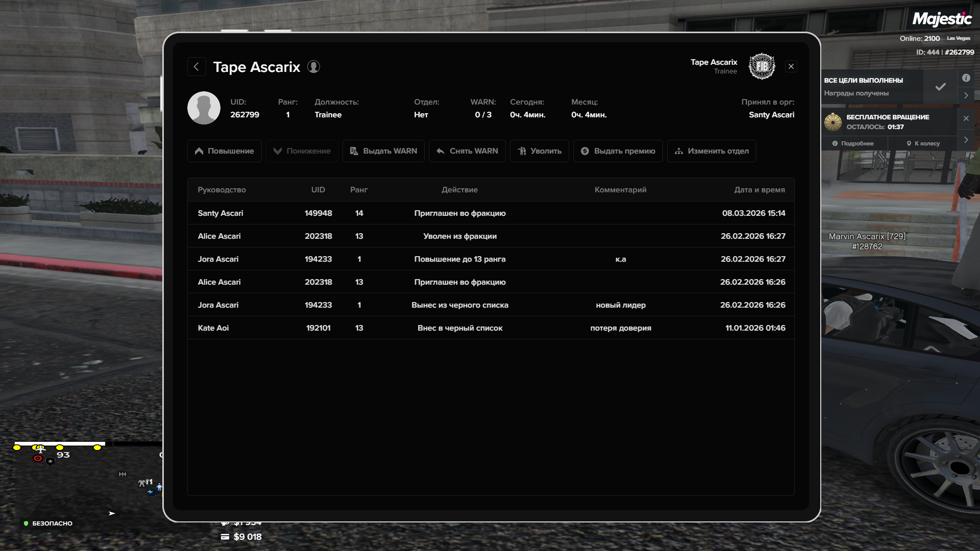Click Выдать премию bonus button
Image resolution: width=980 pixels, height=551 pixels.
(618, 151)
